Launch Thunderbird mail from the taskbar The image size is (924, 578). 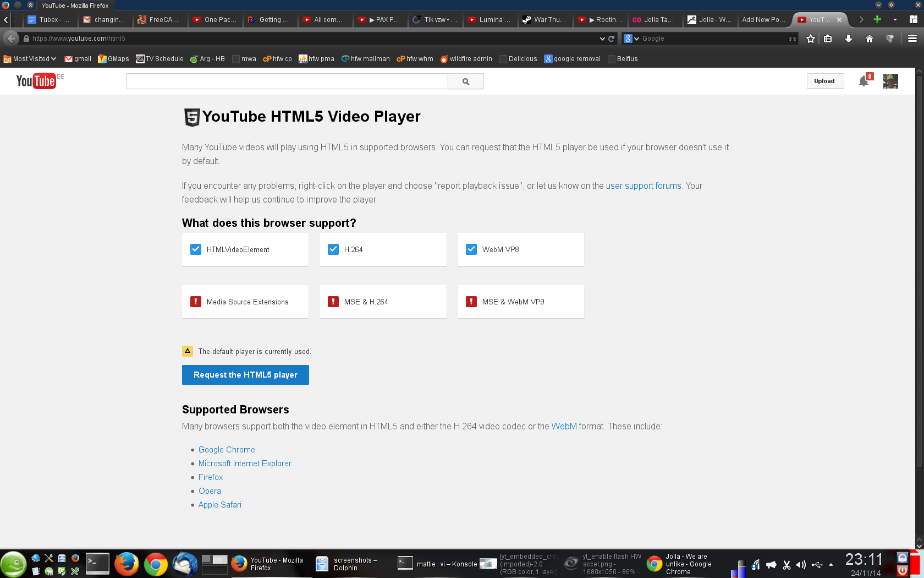click(x=185, y=564)
